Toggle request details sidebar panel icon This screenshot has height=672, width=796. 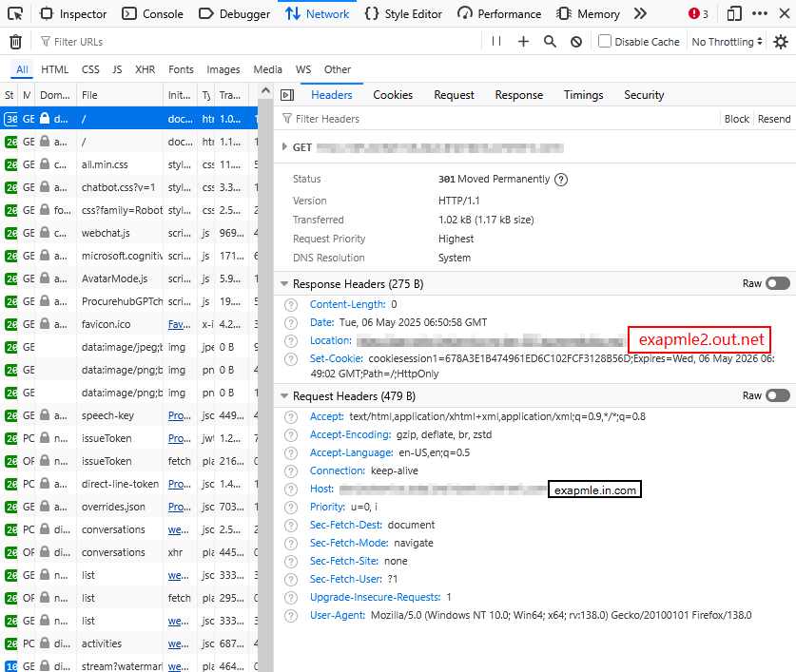[287, 95]
